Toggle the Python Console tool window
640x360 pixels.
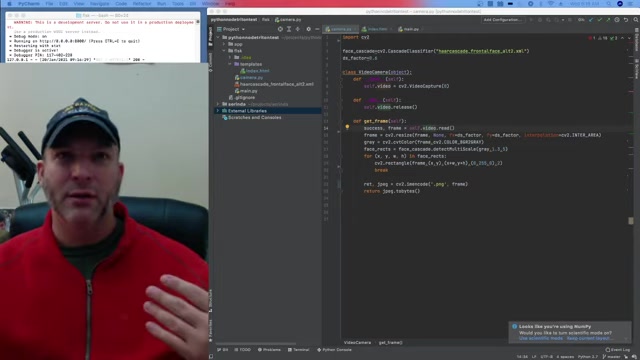[334, 350]
